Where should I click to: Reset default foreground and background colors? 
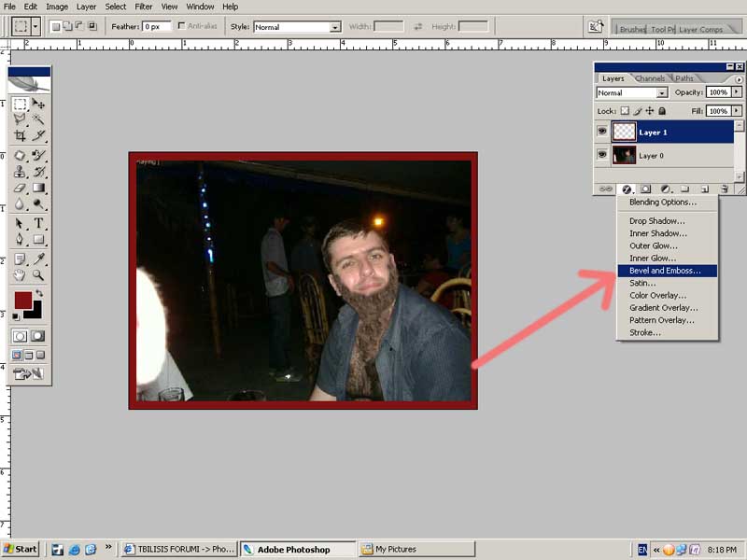16,316
